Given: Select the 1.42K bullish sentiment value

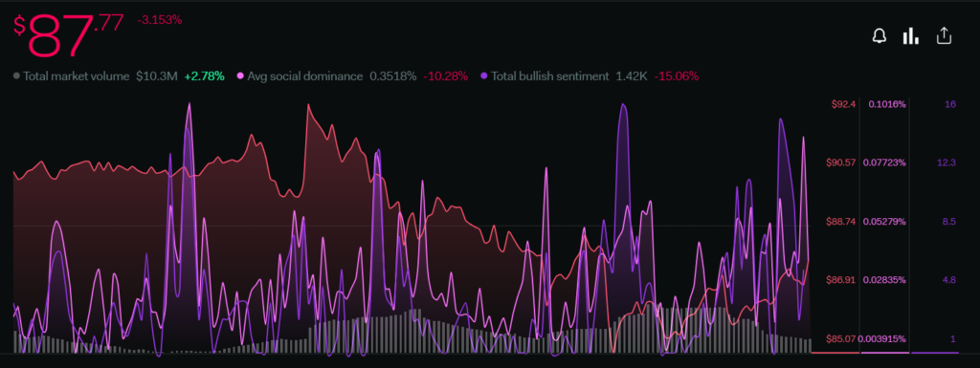Looking at the screenshot, I should pos(632,76).
